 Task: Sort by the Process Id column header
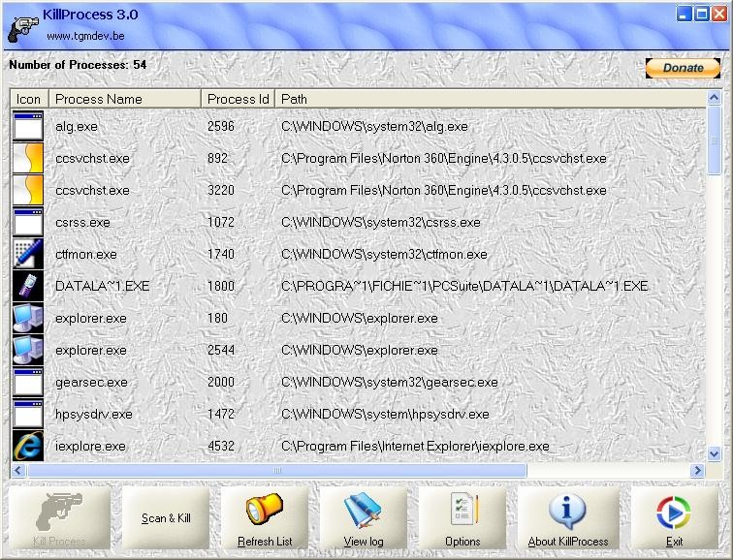click(x=238, y=99)
